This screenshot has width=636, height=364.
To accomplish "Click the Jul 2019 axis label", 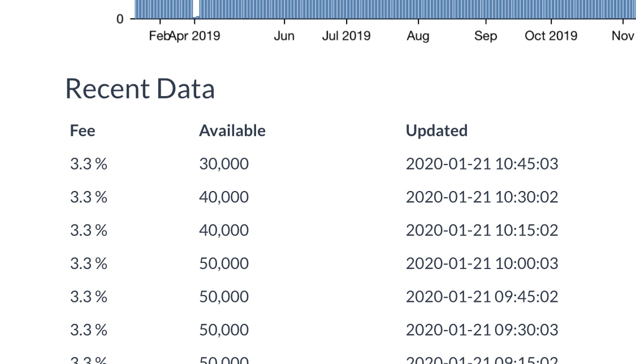I will pos(347,36).
